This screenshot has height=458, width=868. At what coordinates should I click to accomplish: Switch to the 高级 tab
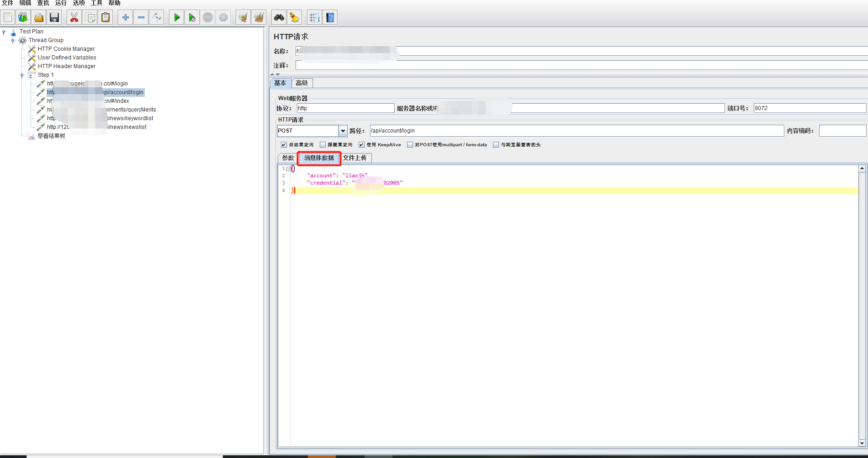[302, 83]
